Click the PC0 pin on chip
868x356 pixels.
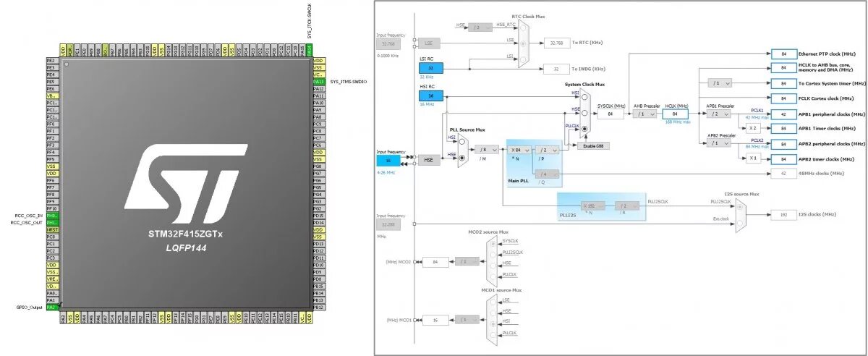coord(51,237)
